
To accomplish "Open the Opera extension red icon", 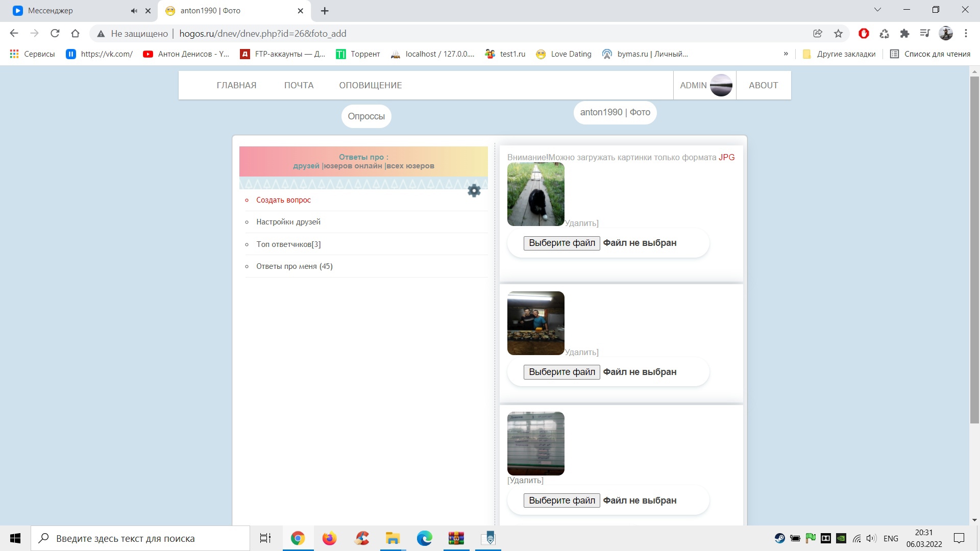I will pos(864,34).
